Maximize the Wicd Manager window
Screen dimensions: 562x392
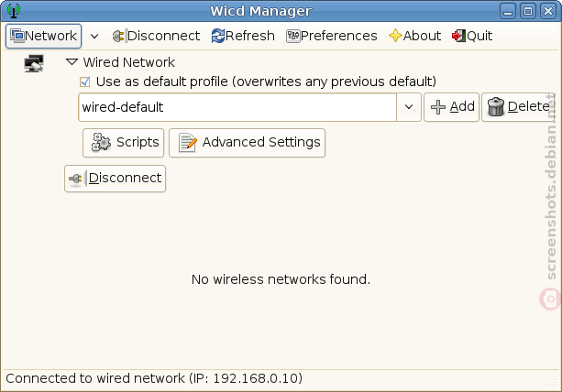[x=528, y=11]
